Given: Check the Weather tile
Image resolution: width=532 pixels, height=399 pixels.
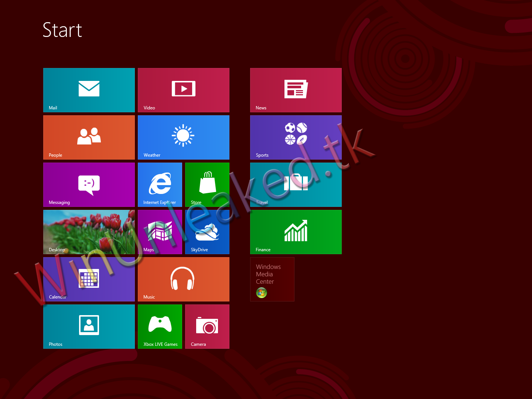Looking at the screenshot, I should [184, 137].
